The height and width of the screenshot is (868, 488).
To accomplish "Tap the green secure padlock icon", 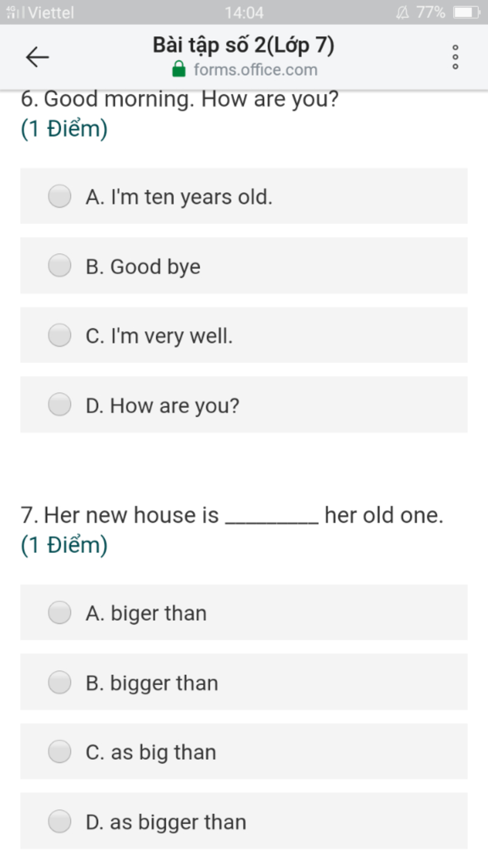I will (x=179, y=69).
